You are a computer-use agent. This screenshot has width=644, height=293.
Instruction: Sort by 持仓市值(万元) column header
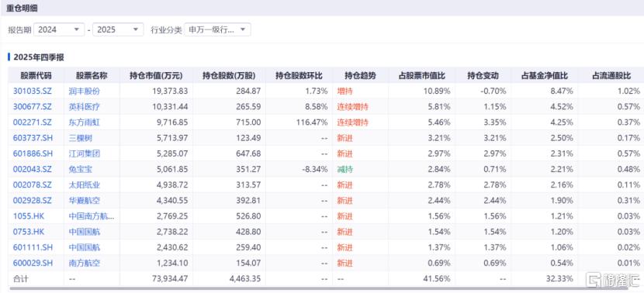[156, 76]
